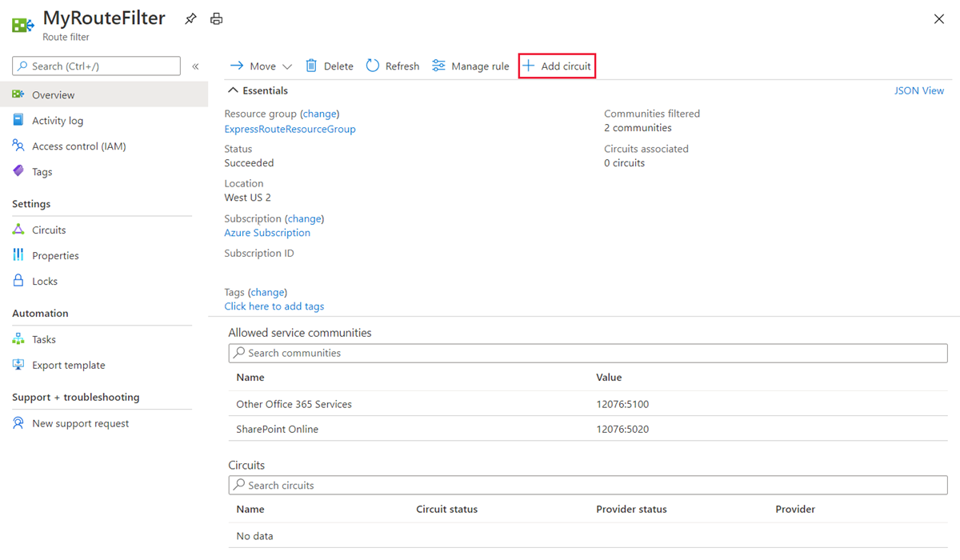960x560 pixels.
Task: Open Manage rule from the toolbar
Action: (x=470, y=66)
